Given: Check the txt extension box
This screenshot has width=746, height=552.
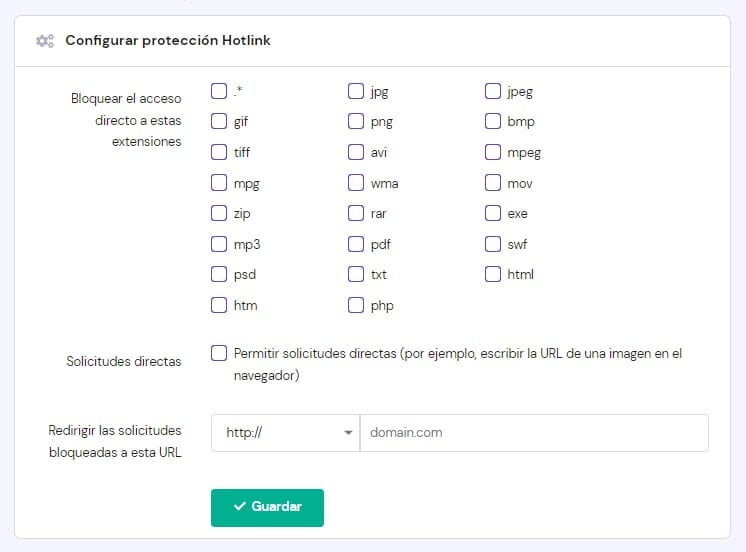Looking at the screenshot, I should [356, 274].
